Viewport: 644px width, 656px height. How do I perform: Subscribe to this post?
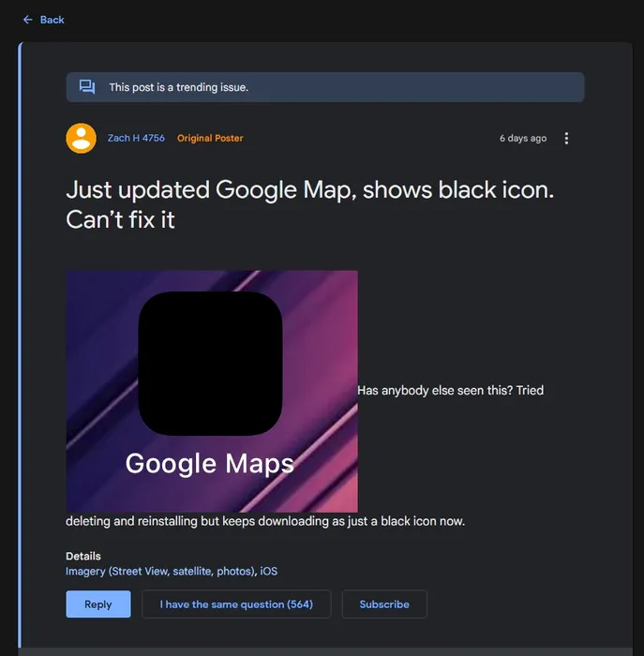(384, 604)
